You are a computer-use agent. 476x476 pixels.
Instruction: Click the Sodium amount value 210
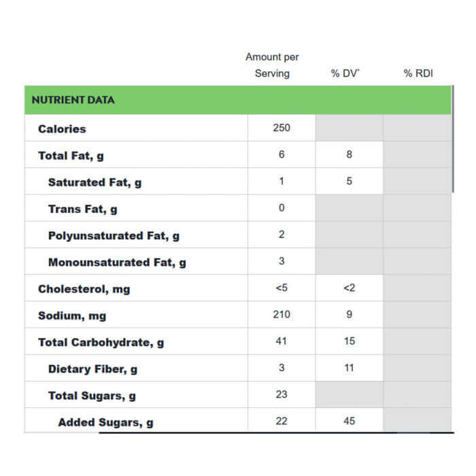coord(282,314)
